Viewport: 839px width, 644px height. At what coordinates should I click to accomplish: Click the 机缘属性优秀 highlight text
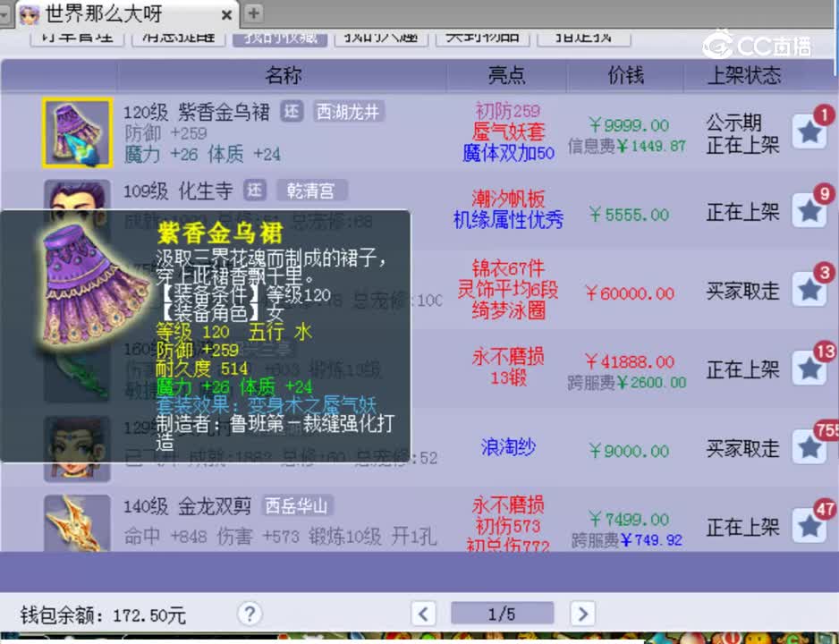508,220
